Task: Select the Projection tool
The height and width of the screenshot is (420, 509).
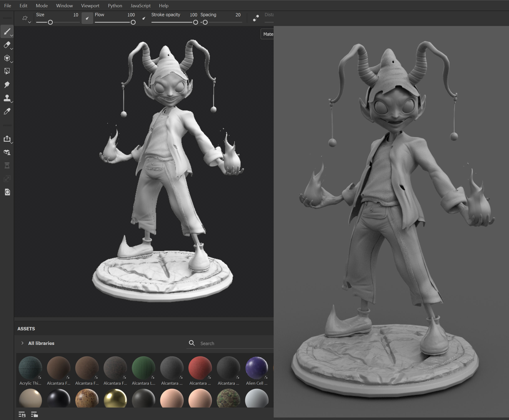Action: point(7,58)
